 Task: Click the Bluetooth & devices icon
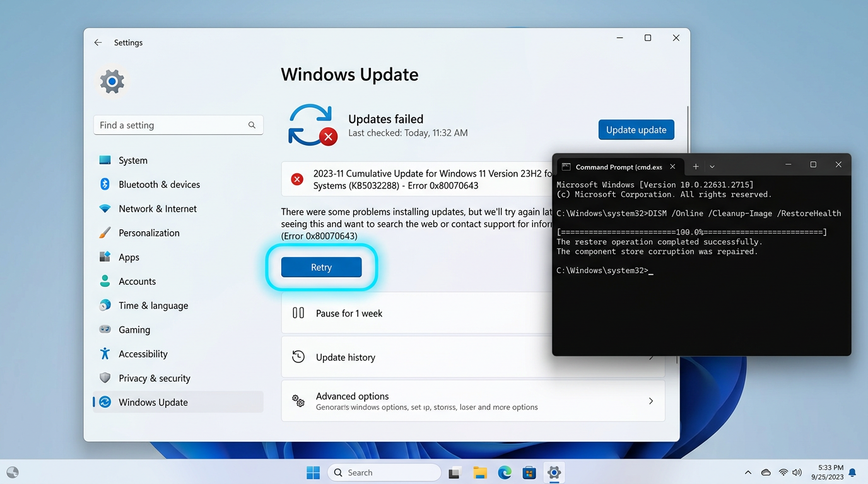pos(105,184)
